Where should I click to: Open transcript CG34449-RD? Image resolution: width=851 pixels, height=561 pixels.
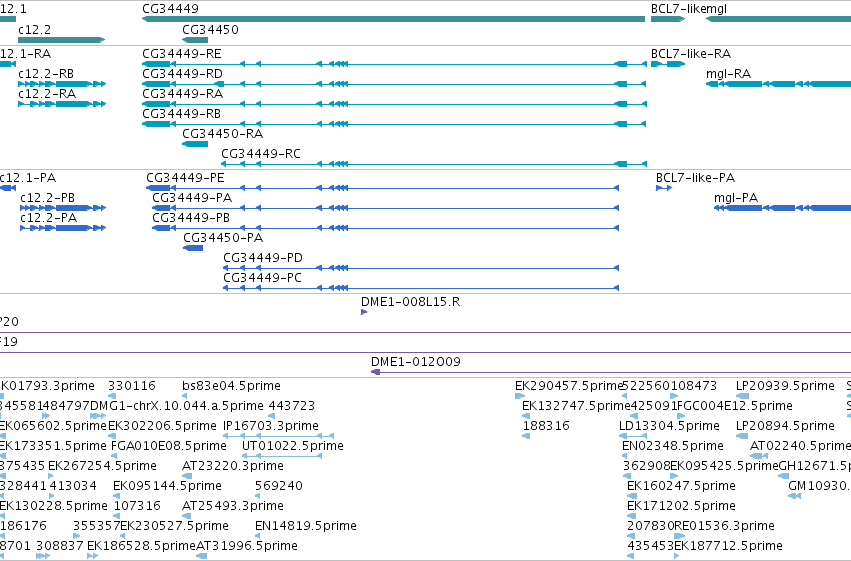[182, 74]
